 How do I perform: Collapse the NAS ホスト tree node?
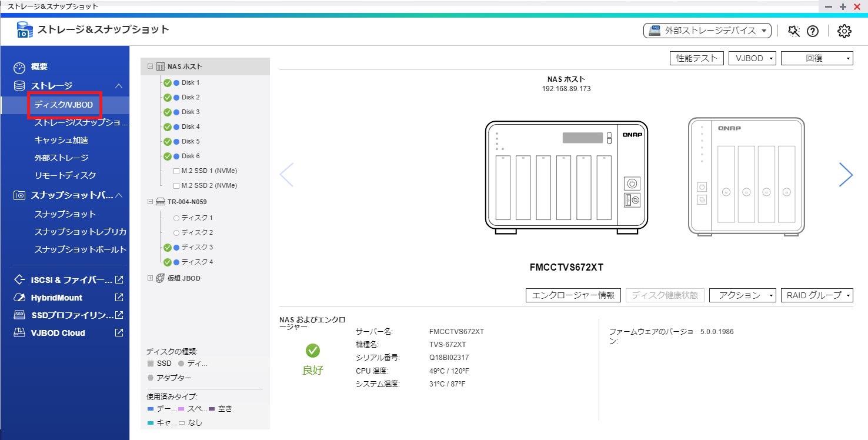click(x=150, y=66)
